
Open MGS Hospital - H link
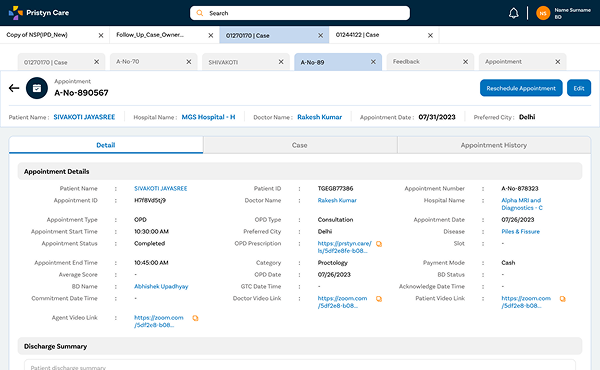209,117
